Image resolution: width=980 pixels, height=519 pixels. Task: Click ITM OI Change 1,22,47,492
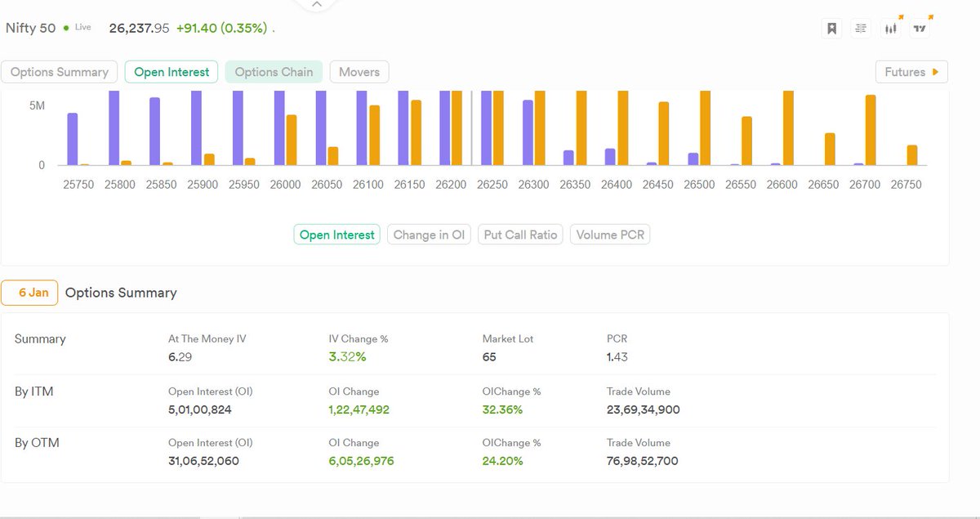[x=359, y=409]
